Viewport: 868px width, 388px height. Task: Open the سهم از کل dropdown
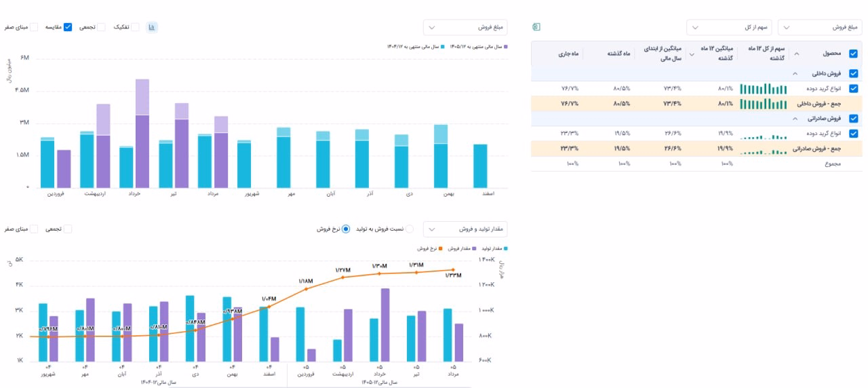[x=729, y=27]
